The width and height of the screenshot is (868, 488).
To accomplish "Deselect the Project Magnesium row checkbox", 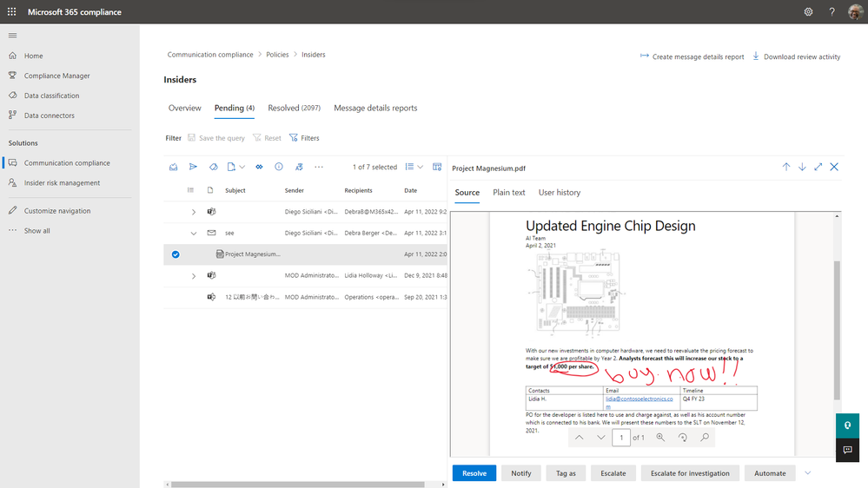I will coord(176,254).
